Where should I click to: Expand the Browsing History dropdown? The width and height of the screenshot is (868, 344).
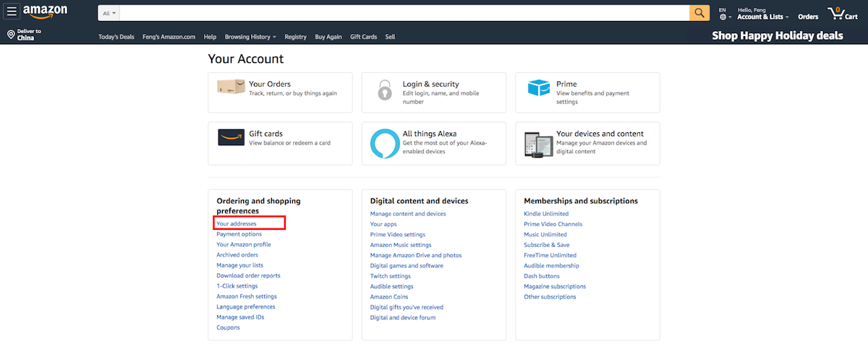(x=250, y=37)
